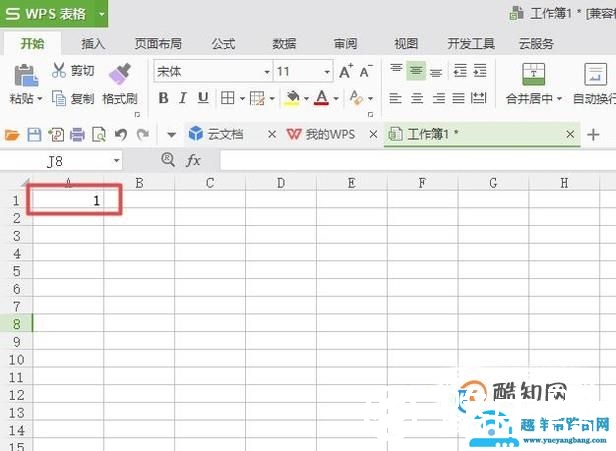
Task: Switch to the 云文档 document tab
Action: point(225,134)
